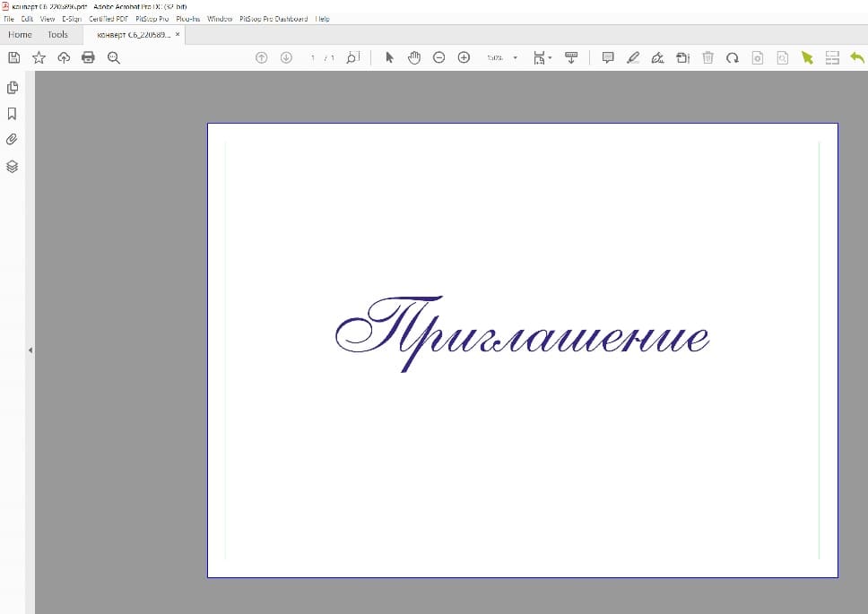This screenshot has width=868, height=614.
Task: Undo with the green PitStop arrow
Action: tap(857, 57)
